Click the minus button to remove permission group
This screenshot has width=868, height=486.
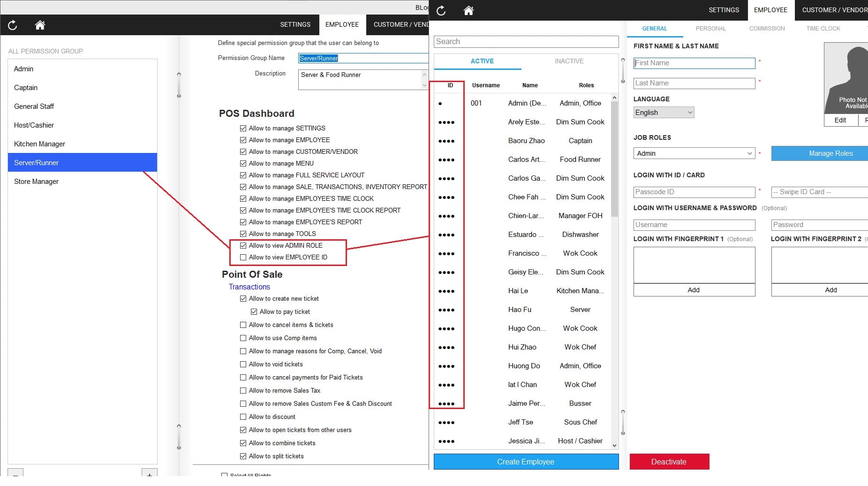(15, 473)
